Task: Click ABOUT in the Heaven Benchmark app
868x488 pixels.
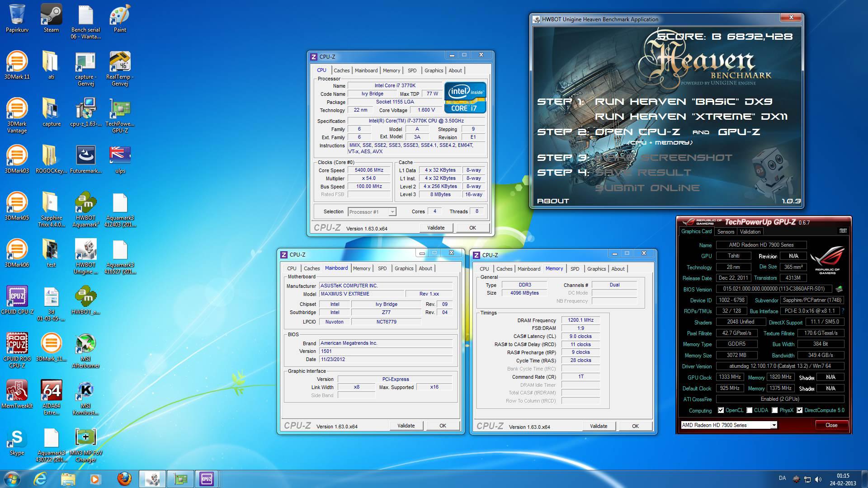Action: [x=553, y=201]
